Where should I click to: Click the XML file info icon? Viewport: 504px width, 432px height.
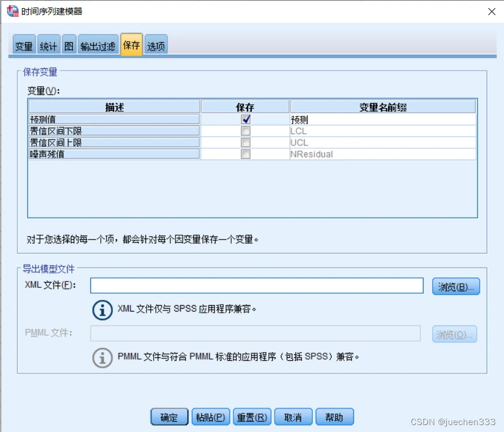coord(102,310)
